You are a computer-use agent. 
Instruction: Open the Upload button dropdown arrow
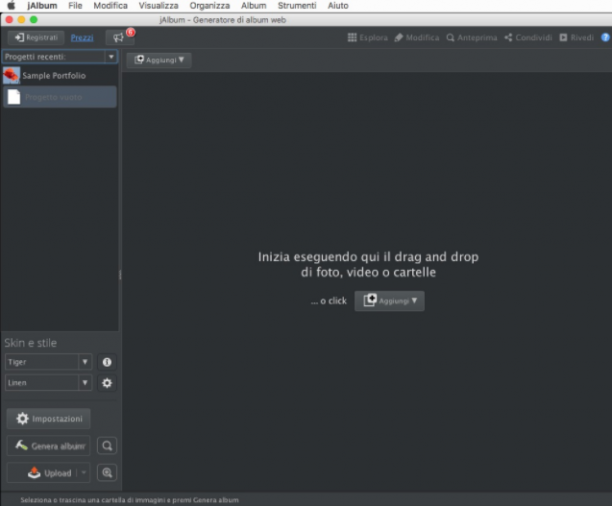pyautogui.click(x=84, y=473)
